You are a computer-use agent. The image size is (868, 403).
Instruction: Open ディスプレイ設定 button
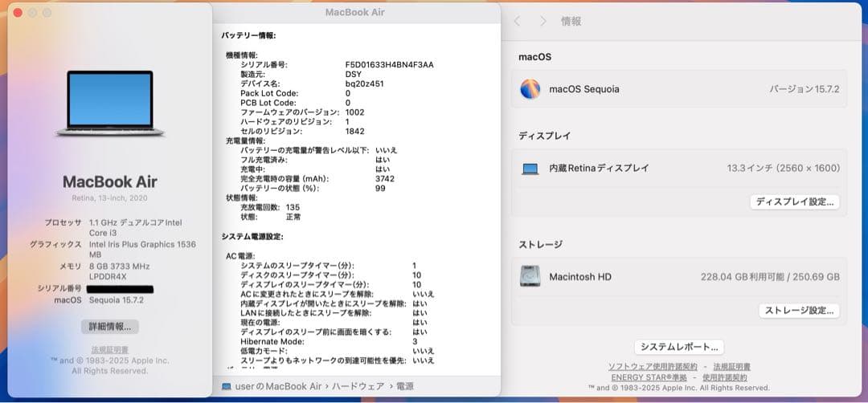(794, 201)
